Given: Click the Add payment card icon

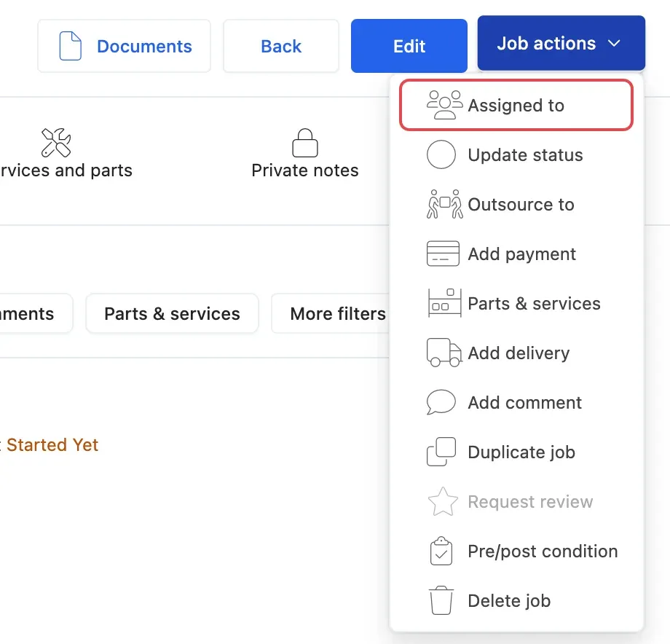Looking at the screenshot, I should [x=443, y=254].
